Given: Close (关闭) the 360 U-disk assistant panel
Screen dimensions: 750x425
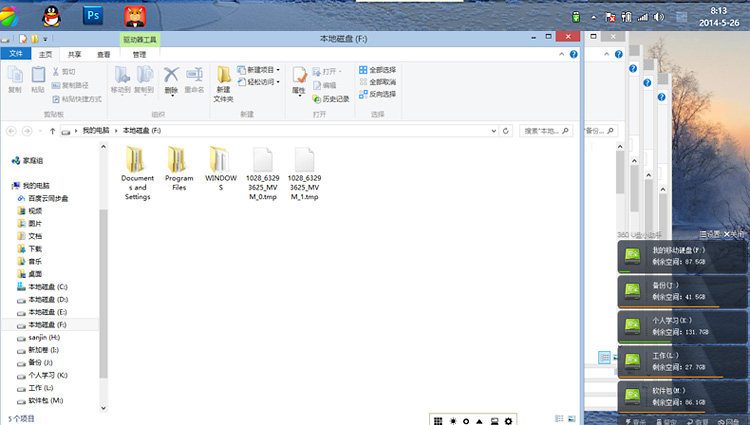Looking at the screenshot, I should (x=733, y=234).
